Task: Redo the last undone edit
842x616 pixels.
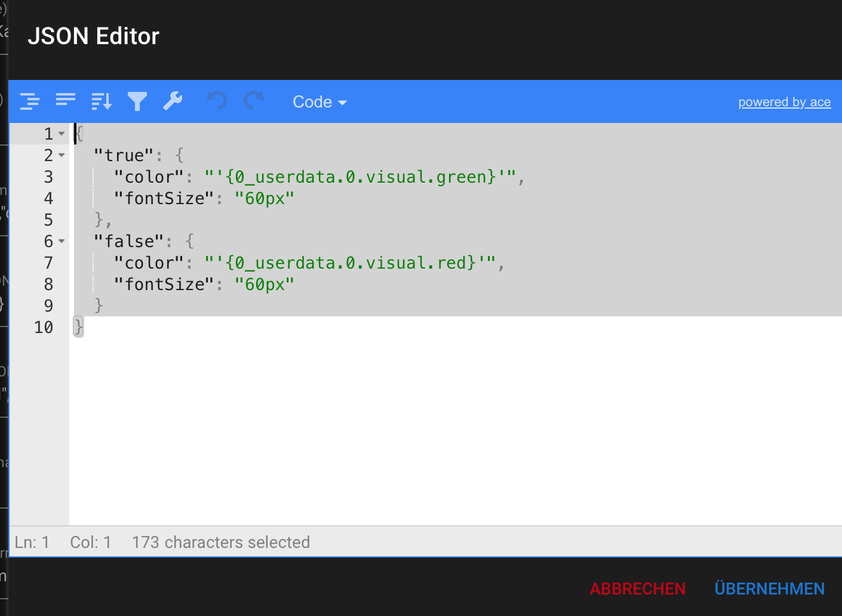Action: coord(254,101)
